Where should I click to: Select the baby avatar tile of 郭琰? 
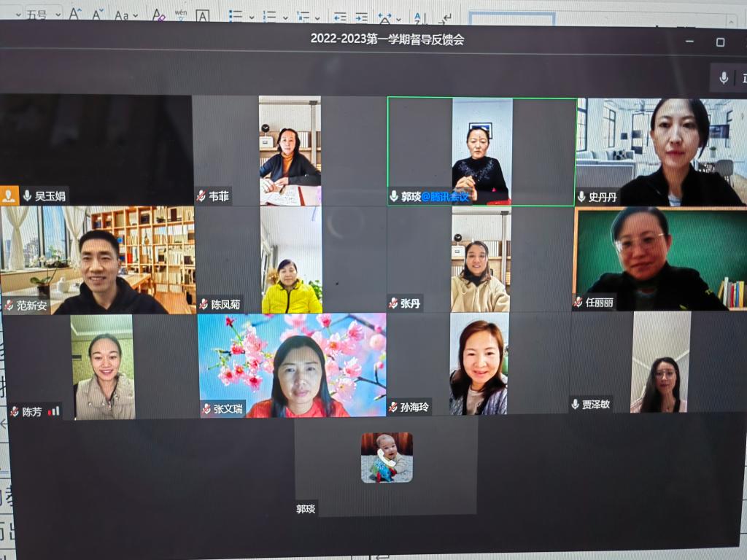point(387,458)
